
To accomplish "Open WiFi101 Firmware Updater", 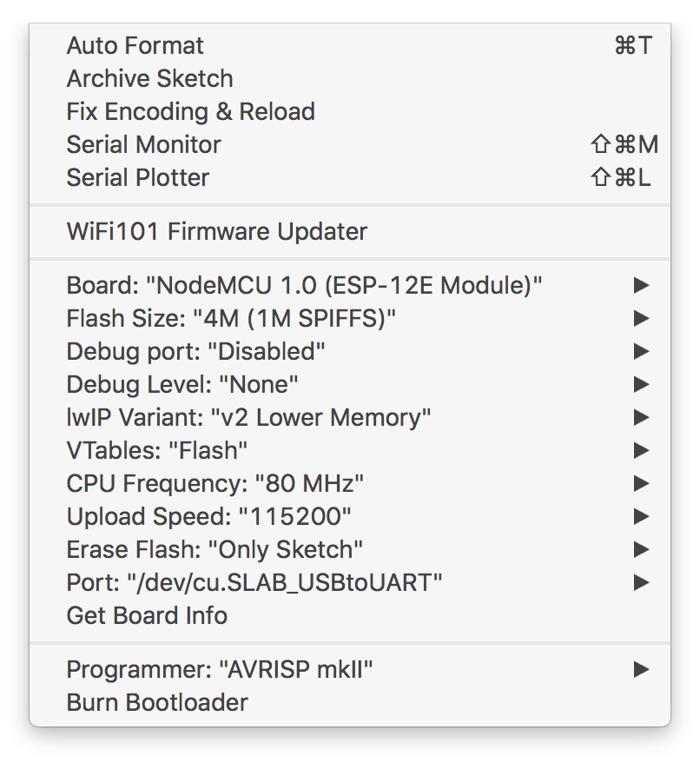I will click(217, 231).
